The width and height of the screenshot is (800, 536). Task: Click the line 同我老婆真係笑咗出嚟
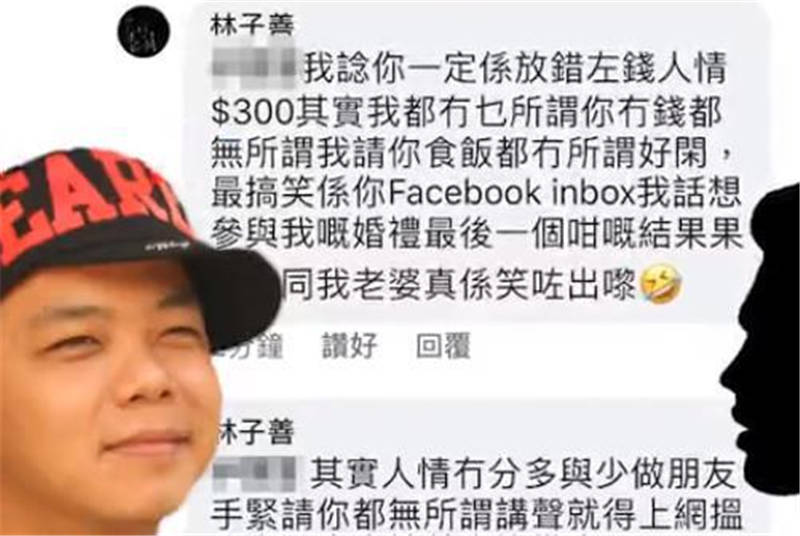459,284
